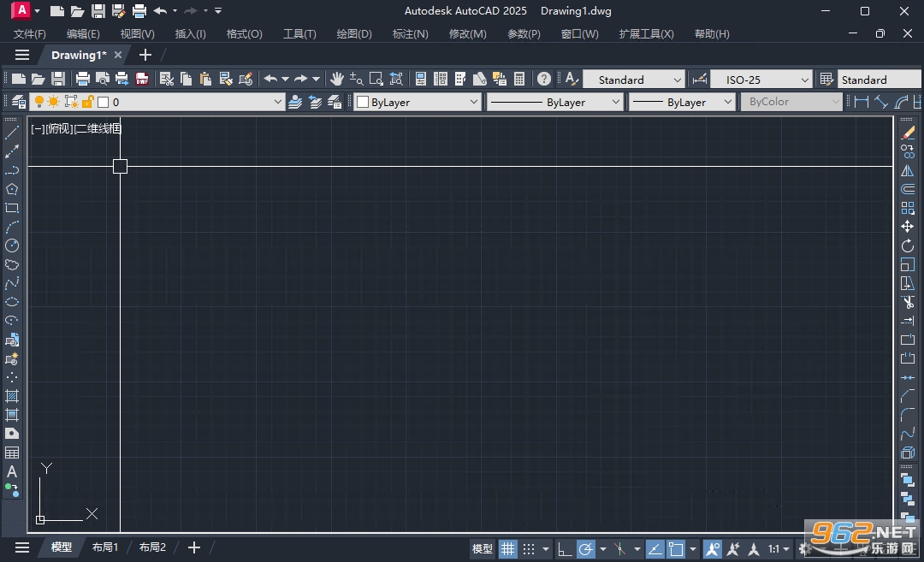Image resolution: width=924 pixels, height=562 pixels.
Task: Click the Save icon in standard toolbar
Action: click(x=58, y=79)
